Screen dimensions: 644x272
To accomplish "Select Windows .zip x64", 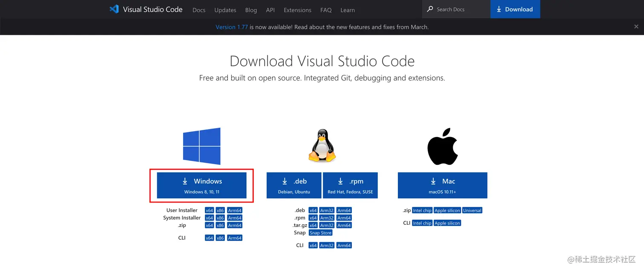I will click(209, 225).
